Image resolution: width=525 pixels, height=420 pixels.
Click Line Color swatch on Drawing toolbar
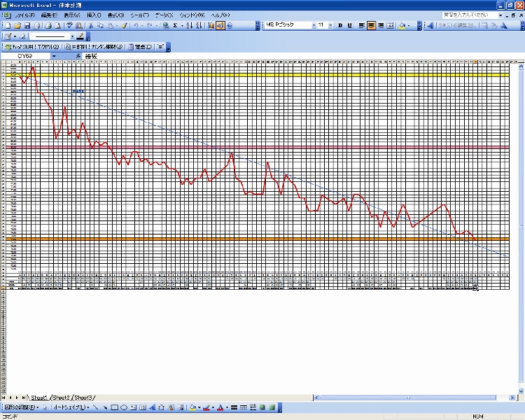pyautogui.click(x=206, y=407)
